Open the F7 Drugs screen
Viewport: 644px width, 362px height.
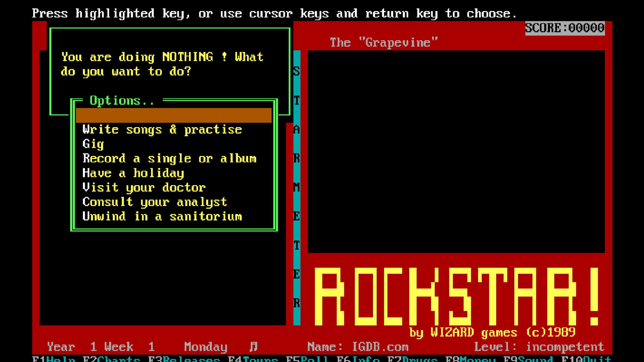(413, 359)
